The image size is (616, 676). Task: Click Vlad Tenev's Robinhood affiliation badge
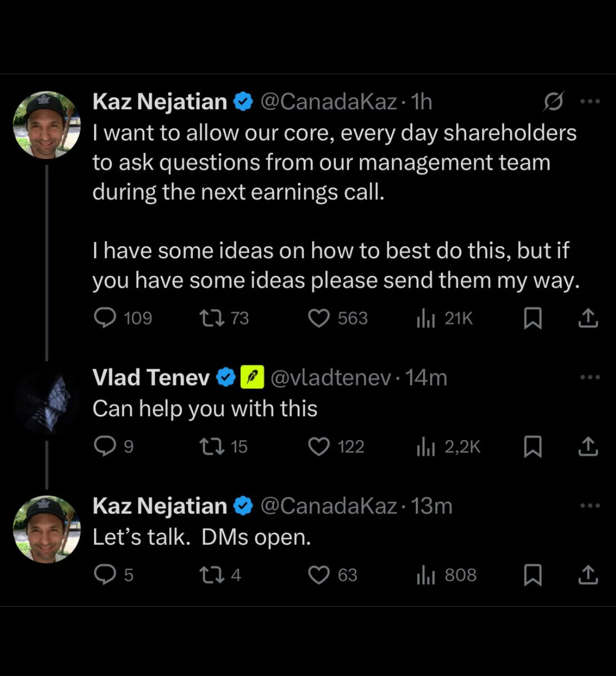[x=252, y=377]
